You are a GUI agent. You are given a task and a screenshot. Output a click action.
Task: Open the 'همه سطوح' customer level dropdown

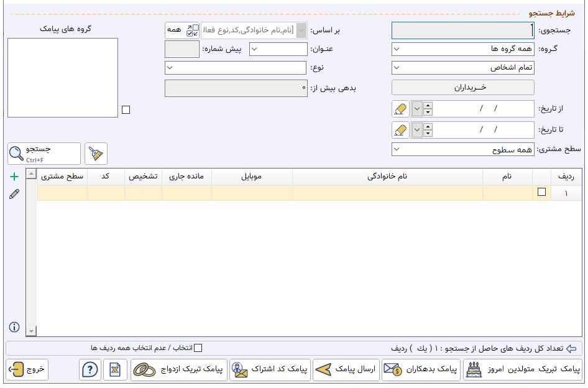point(462,150)
